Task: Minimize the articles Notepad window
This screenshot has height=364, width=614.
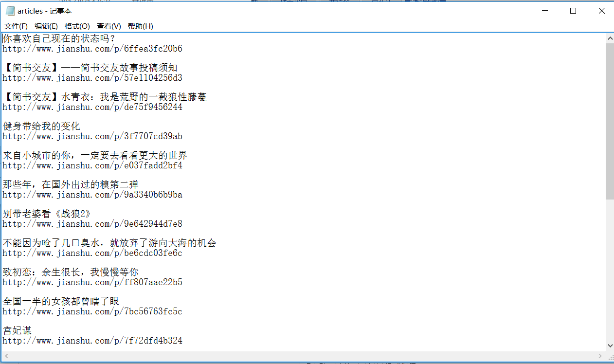Action: (545, 11)
